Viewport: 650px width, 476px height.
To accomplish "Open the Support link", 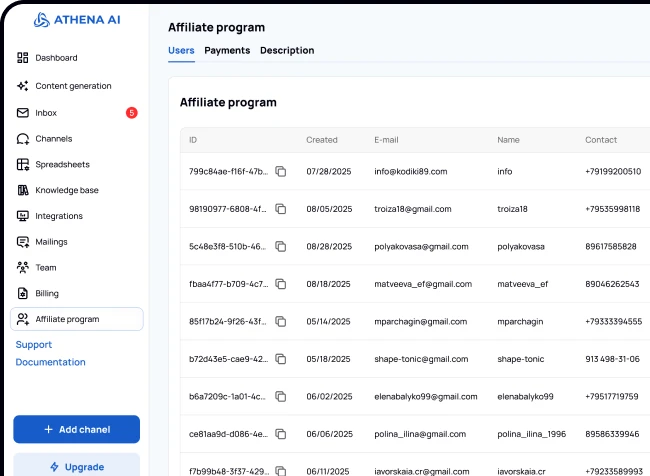I will tap(34, 345).
